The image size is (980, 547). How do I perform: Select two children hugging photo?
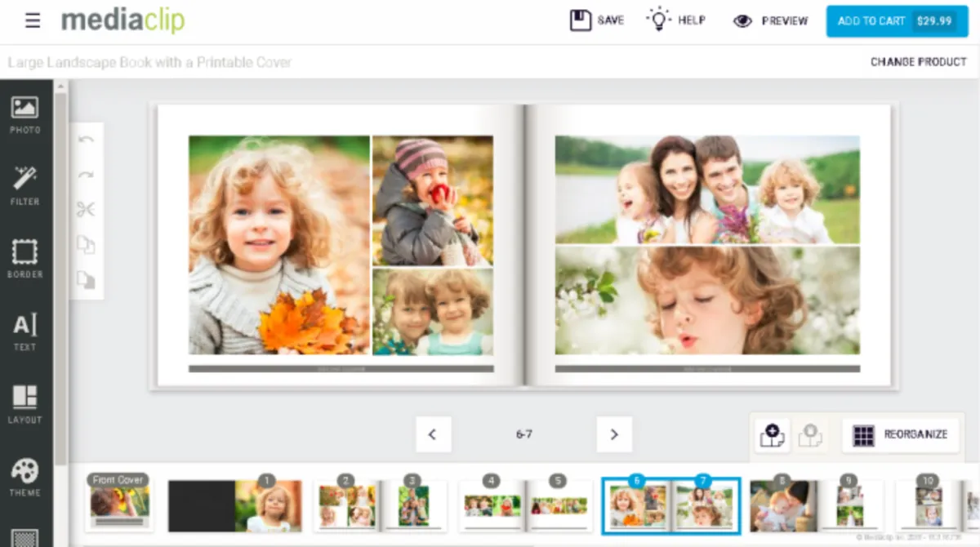point(433,312)
